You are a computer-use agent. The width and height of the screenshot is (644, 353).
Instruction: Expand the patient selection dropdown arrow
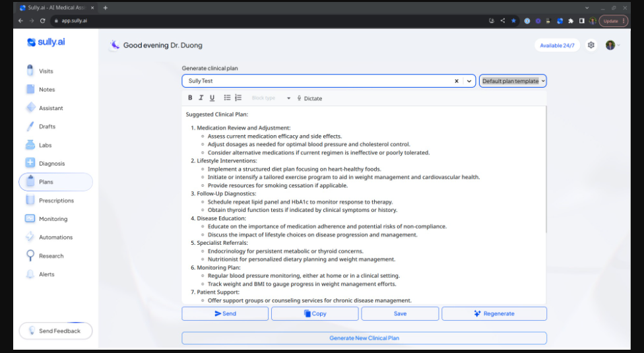469,81
